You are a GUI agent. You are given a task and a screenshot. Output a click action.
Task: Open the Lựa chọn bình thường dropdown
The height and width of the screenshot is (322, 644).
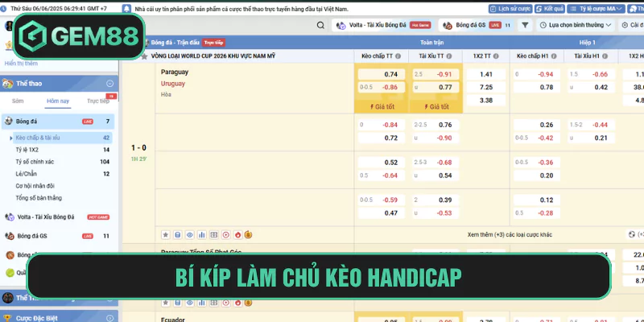click(x=576, y=25)
